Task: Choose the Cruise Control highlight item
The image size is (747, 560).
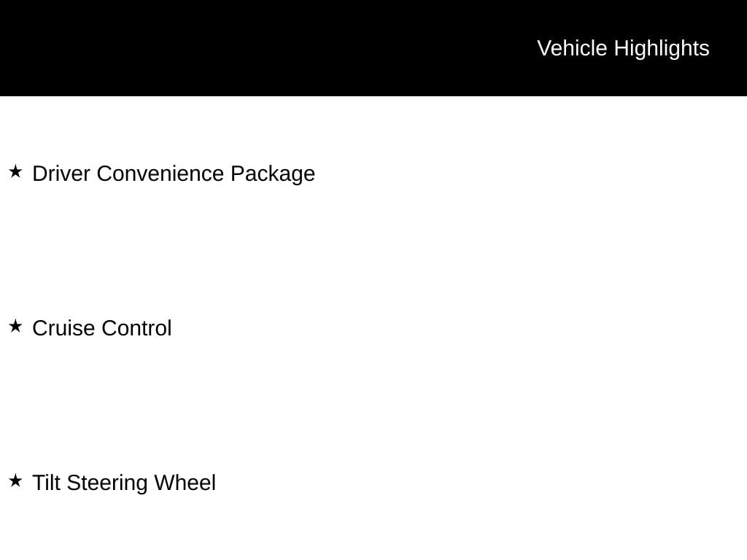Action: coord(102,328)
